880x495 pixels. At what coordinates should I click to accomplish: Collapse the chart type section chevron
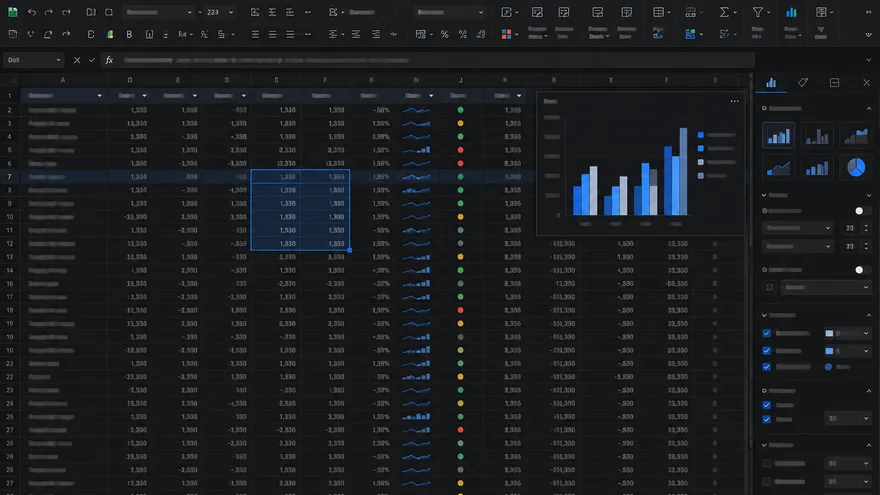(869, 108)
